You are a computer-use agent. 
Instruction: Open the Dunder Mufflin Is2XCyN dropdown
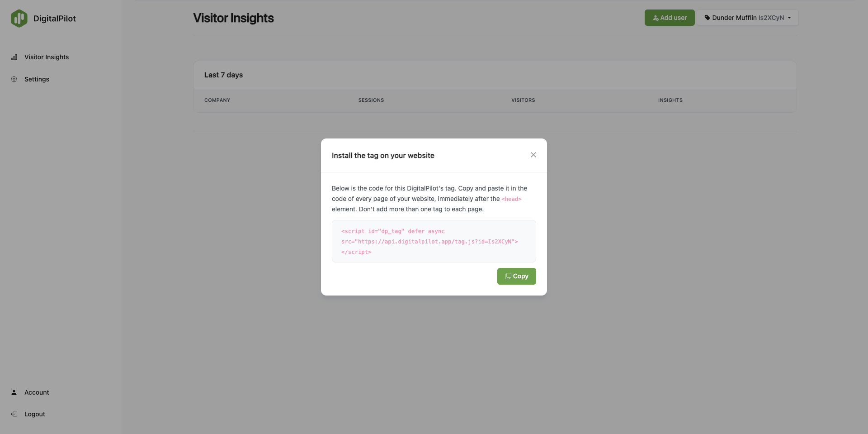748,18
